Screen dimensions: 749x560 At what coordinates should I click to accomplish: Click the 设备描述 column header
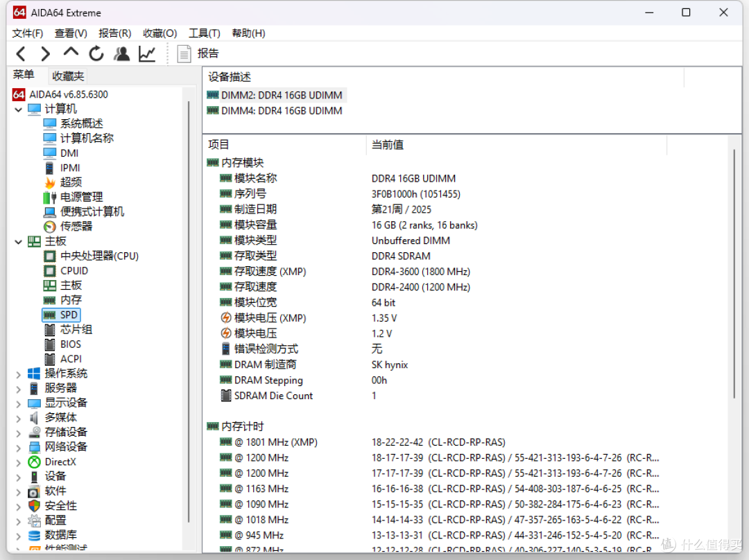(230, 77)
